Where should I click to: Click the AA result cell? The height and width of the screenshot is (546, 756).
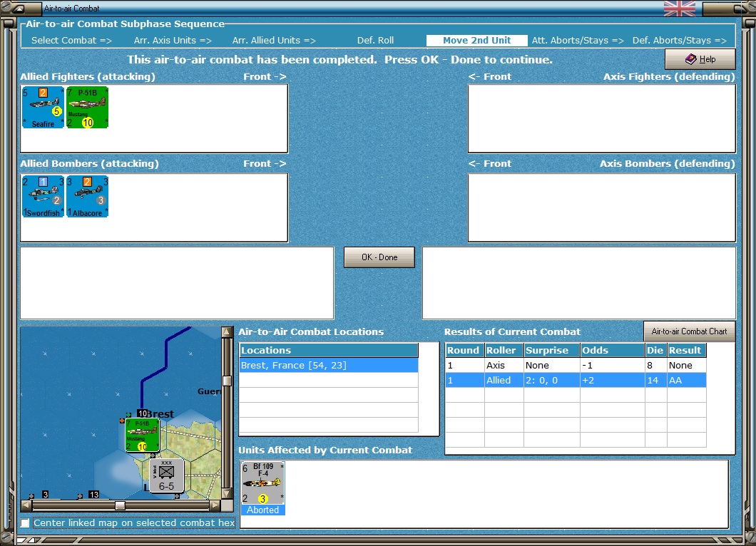(687, 380)
